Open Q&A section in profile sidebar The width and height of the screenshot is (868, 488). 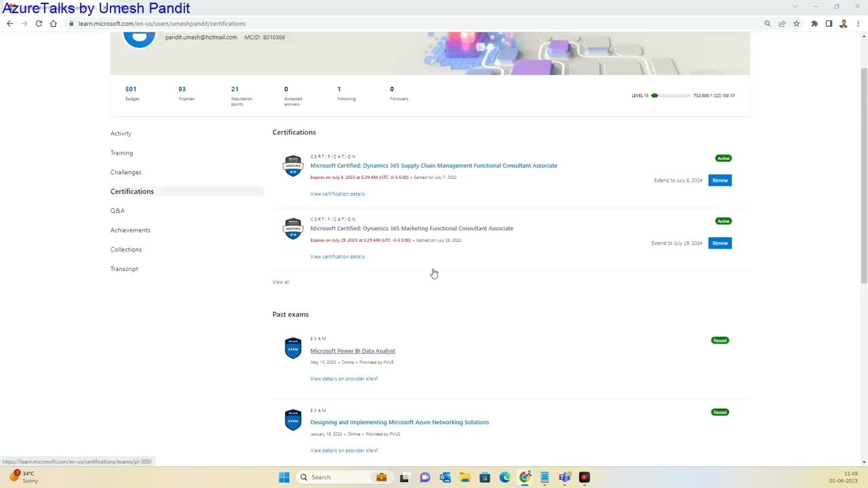(x=117, y=211)
